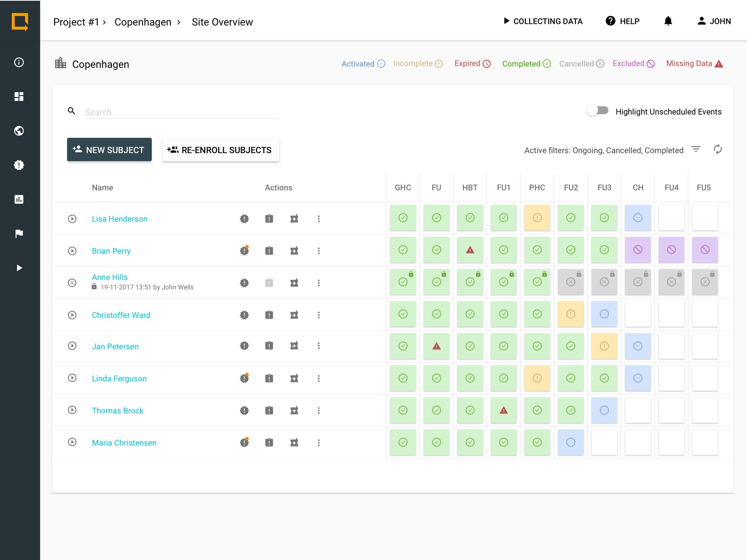Toggle Anne Hills' cancelled status circle
This screenshot has width=747, height=560.
click(x=72, y=283)
